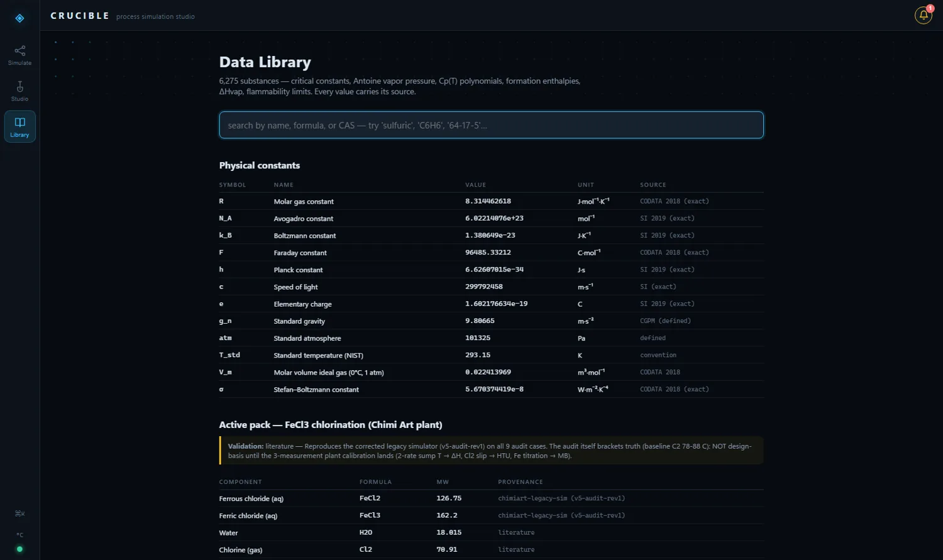
Task: Click the VALUE column header
Action: [x=475, y=185]
